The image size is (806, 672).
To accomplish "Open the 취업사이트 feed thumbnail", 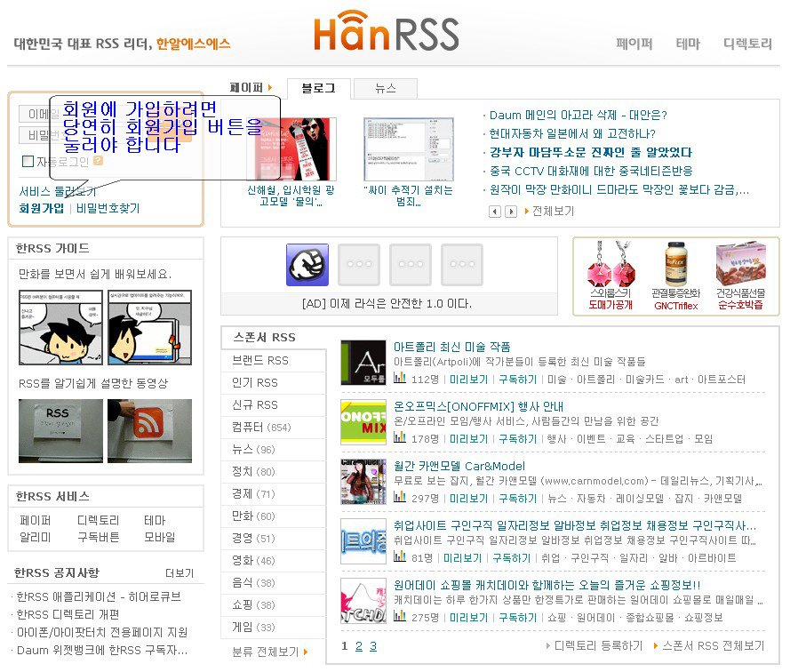I will click(x=363, y=541).
